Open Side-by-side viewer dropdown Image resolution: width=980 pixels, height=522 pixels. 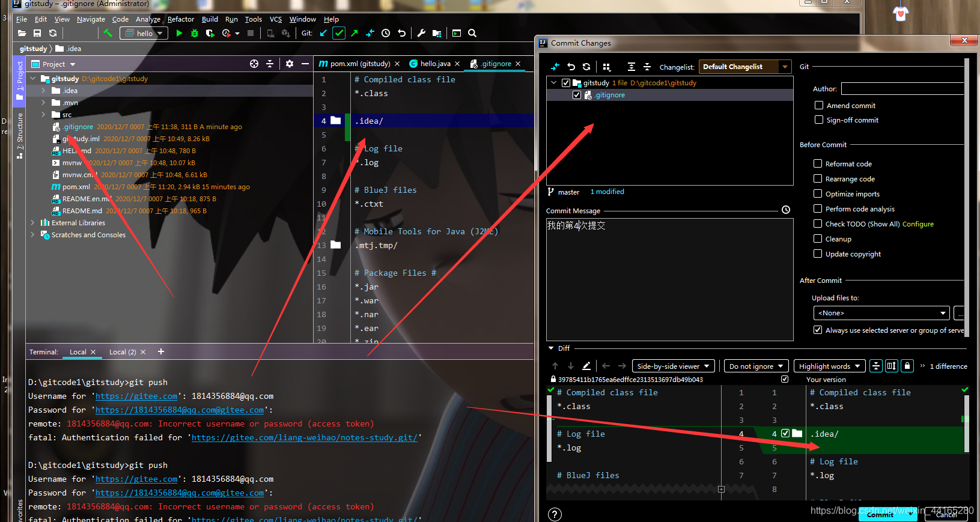(673, 366)
